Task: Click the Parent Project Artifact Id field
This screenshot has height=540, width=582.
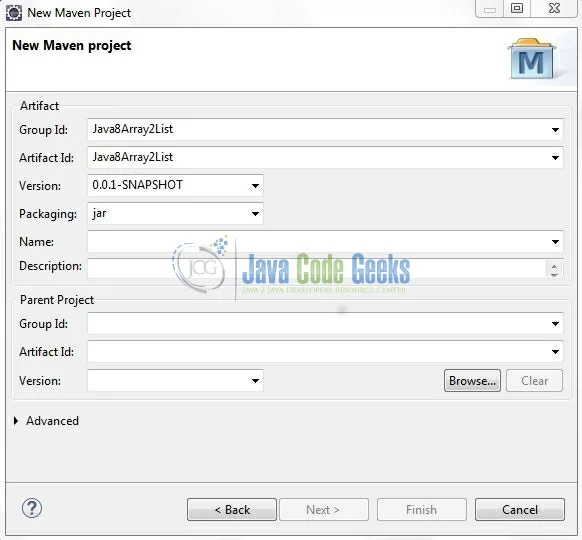Action: coord(325,351)
